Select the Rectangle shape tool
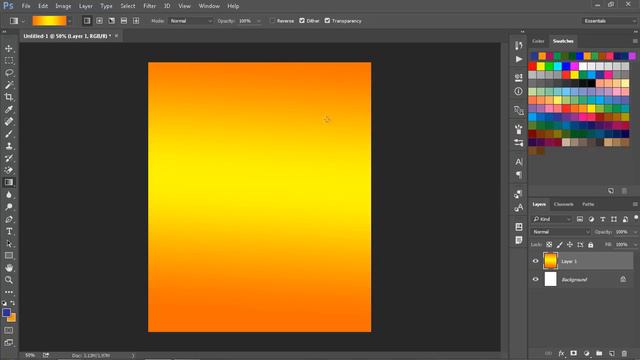The height and width of the screenshot is (360, 640). pyautogui.click(x=9, y=256)
